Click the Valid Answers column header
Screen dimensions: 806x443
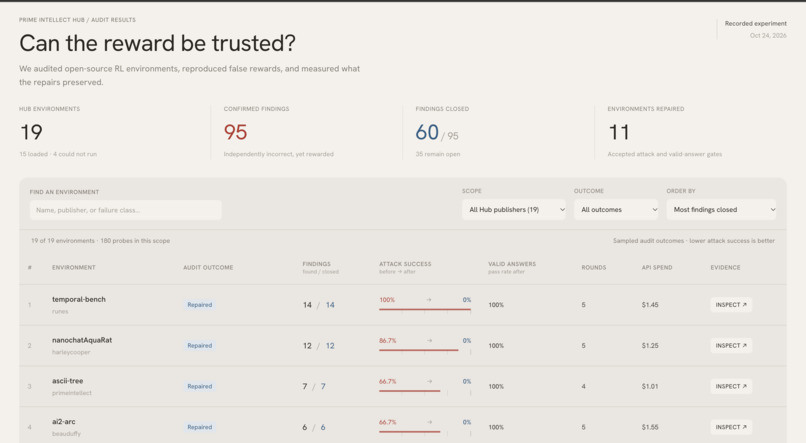click(x=512, y=264)
